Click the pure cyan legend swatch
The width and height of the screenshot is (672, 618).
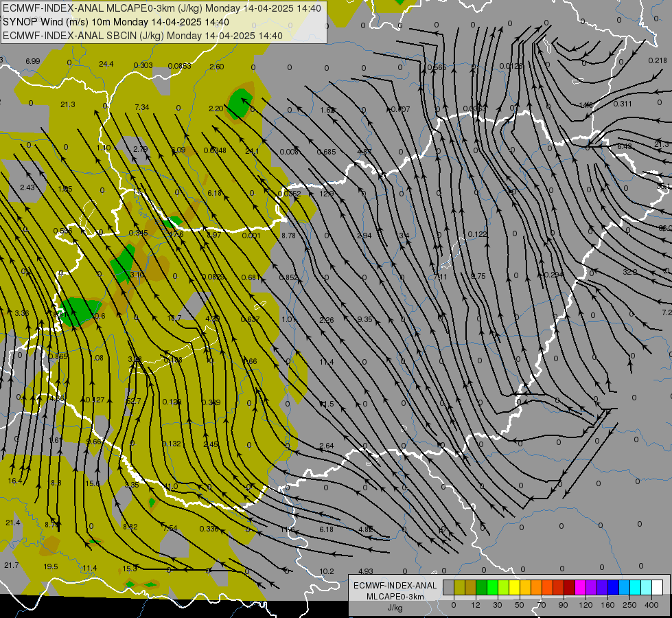(x=635, y=588)
